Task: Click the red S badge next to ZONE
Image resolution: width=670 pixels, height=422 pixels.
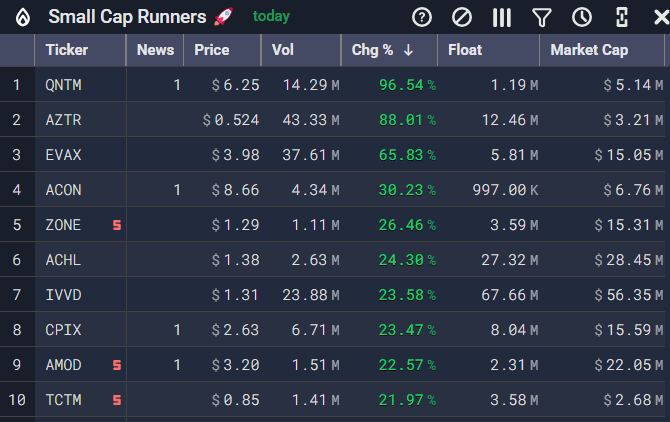Action: click(x=117, y=225)
